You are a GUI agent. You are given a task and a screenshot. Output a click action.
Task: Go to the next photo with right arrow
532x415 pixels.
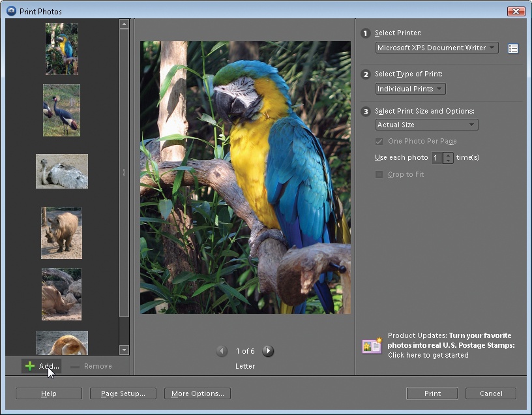(x=268, y=351)
